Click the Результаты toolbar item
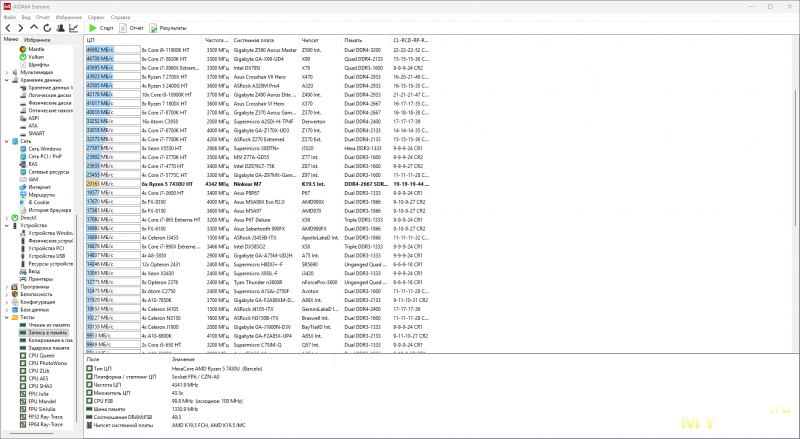This screenshot has height=439, width=800. point(168,28)
